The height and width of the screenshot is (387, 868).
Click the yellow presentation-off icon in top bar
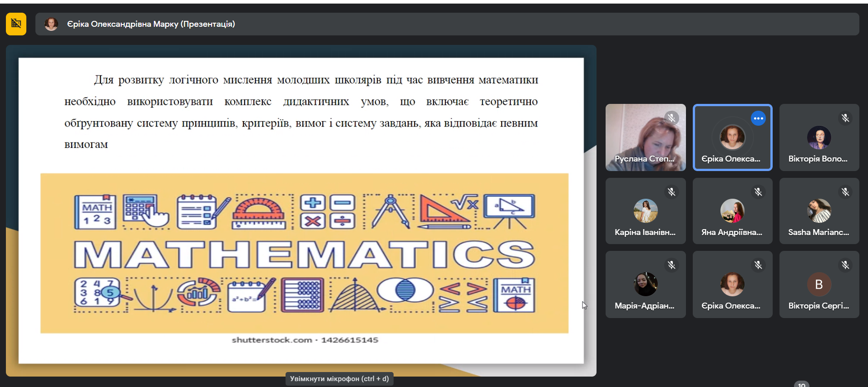pyautogui.click(x=16, y=24)
